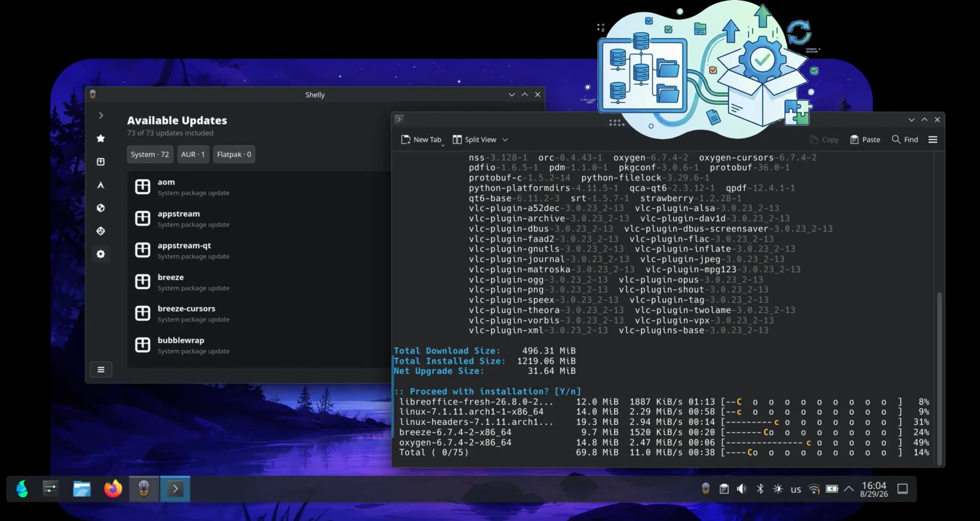
Task: Open the system settings icon in taskbar
Action: click(x=51, y=489)
